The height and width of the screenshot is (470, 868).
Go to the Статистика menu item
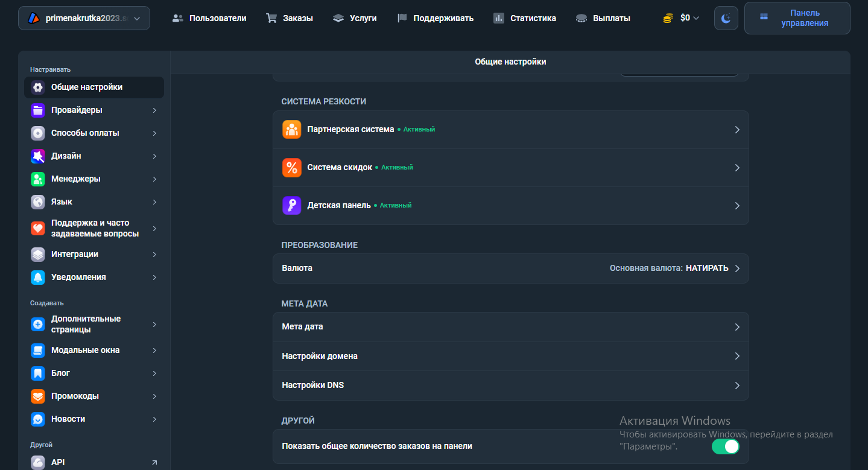click(525, 18)
